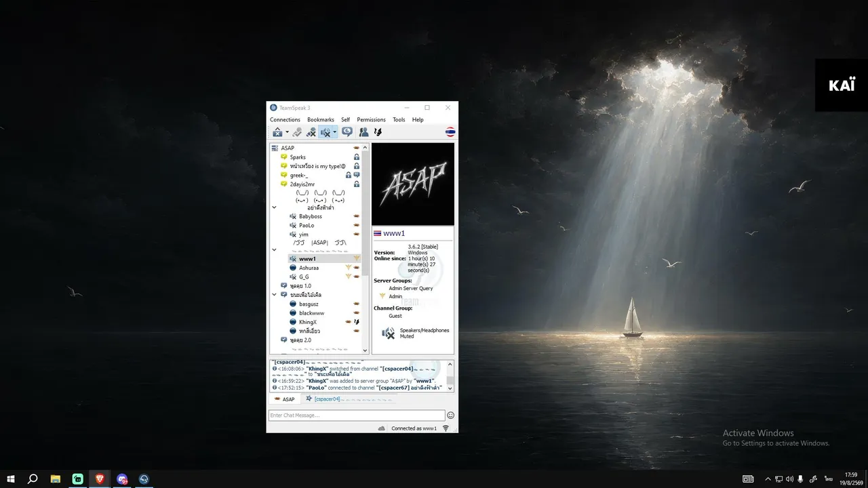Viewport: 868px width, 488px height.
Task: Open the Connections menu
Action: coord(285,120)
